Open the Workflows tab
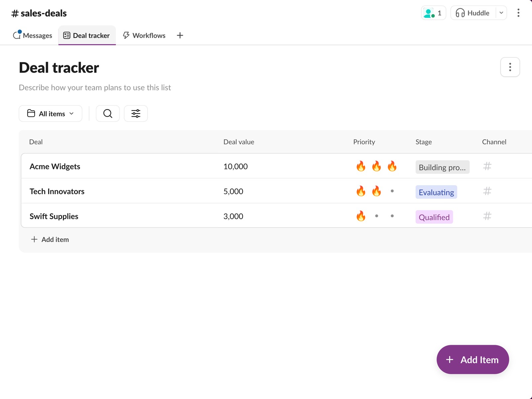 point(144,35)
